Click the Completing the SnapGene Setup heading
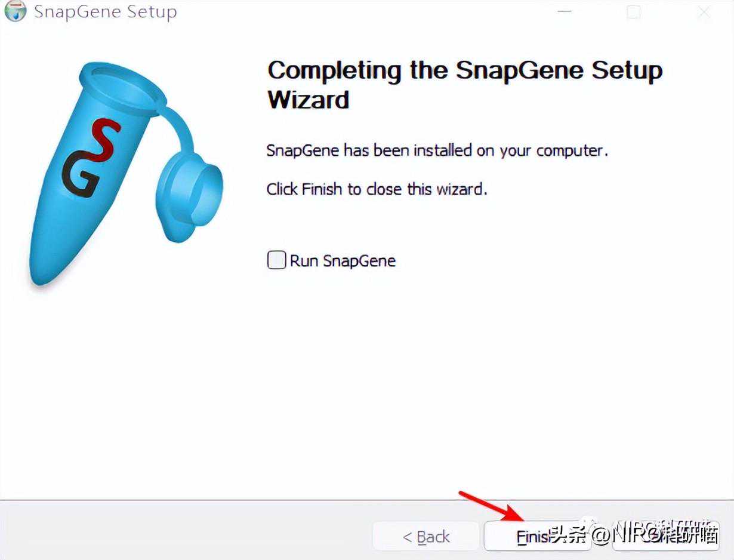Image resolution: width=734 pixels, height=560 pixels. tap(465, 85)
